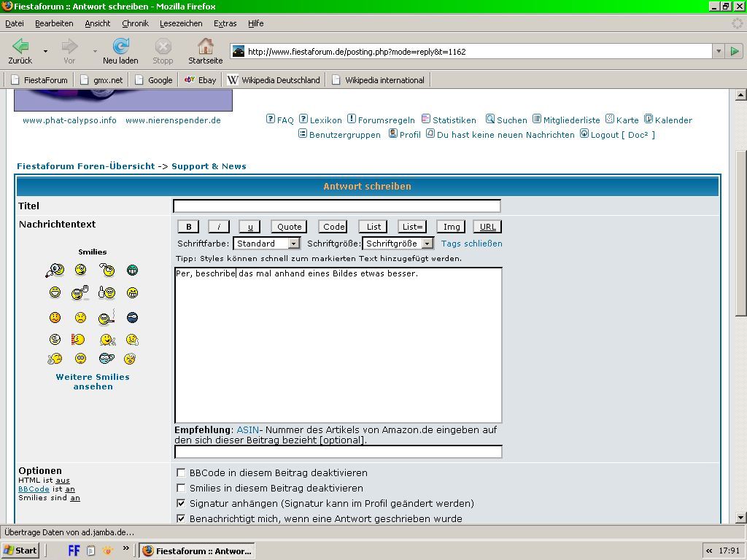Check 'Smilies in diesem Beitrag deaktivieren'
Image resolution: width=747 pixels, height=560 pixels.
coord(181,488)
